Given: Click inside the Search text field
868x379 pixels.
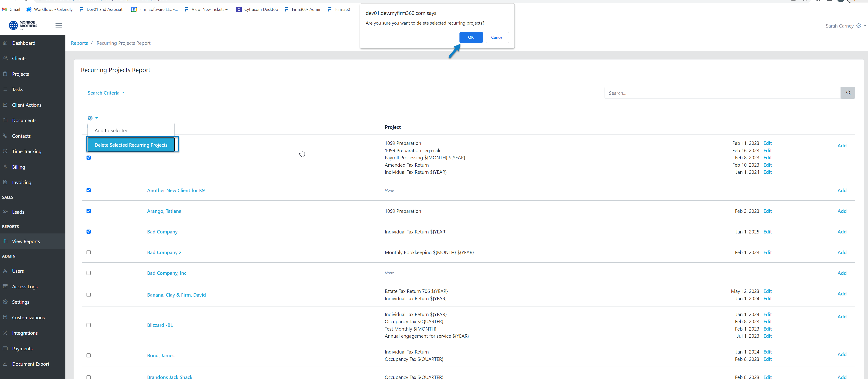Looking at the screenshot, I should pyautogui.click(x=708, y=93).
